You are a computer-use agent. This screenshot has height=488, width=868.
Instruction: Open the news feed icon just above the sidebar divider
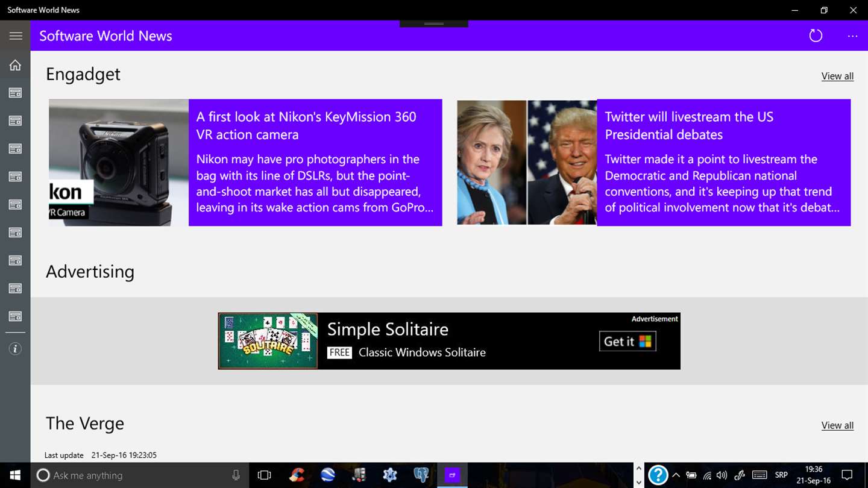pos(15,316)
